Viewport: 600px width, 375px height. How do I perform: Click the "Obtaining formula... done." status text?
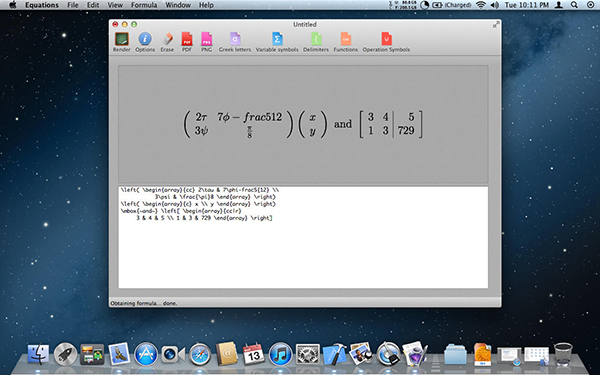click(144, 303)
